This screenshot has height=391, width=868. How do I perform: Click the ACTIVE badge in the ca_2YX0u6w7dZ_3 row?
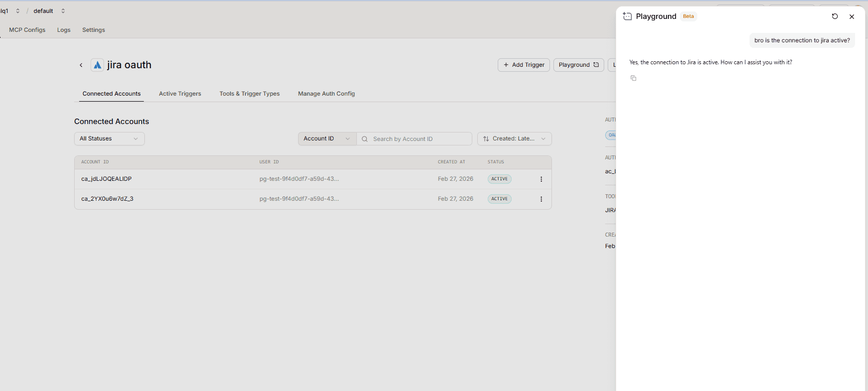pos(500,199)
